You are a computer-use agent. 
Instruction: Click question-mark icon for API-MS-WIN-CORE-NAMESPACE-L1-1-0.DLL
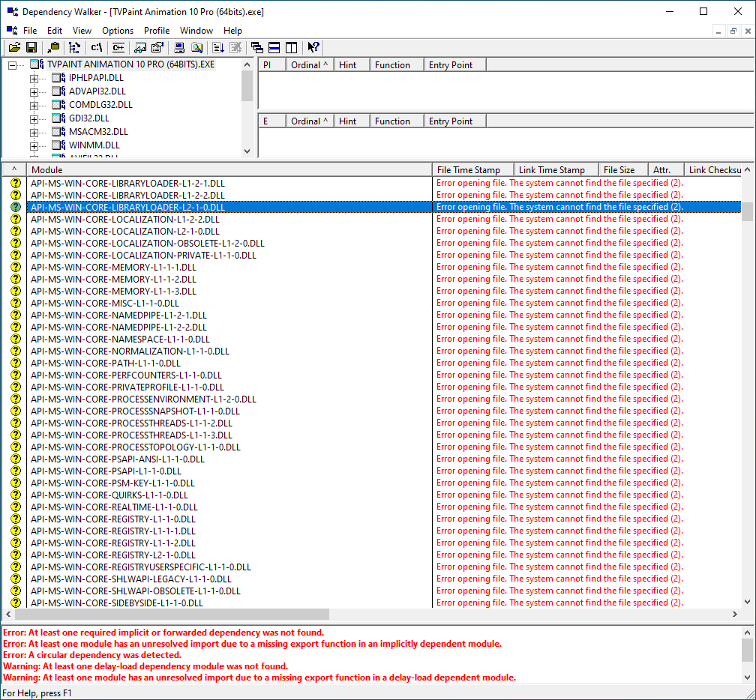[x=16, y=340]
